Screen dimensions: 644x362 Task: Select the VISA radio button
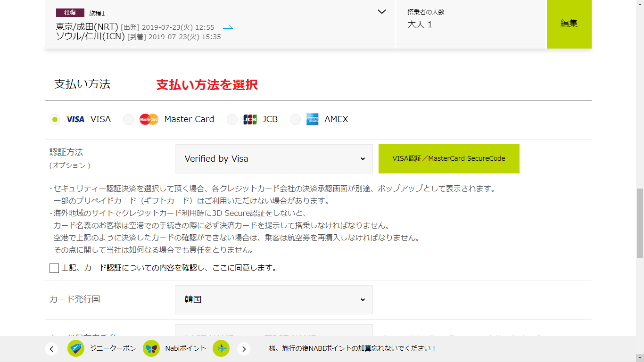(x=55, y=120)
